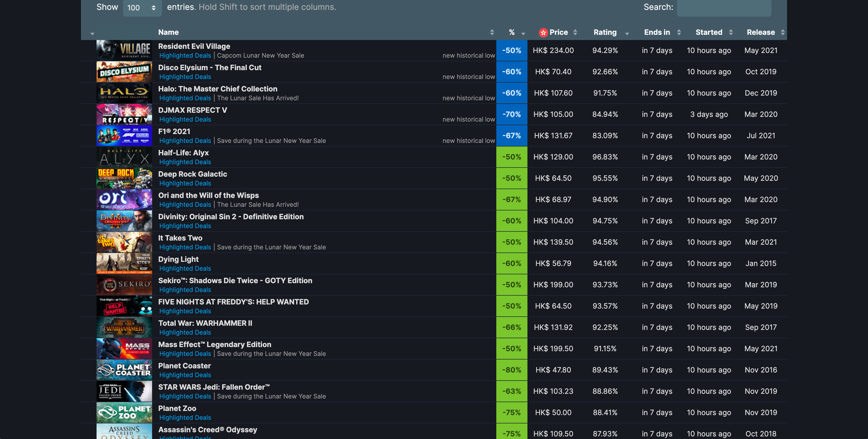This screenshot has height=439, width=868.
Task: Click Highlighted Deals under Planet Coaster
Action: coord(185,375)
